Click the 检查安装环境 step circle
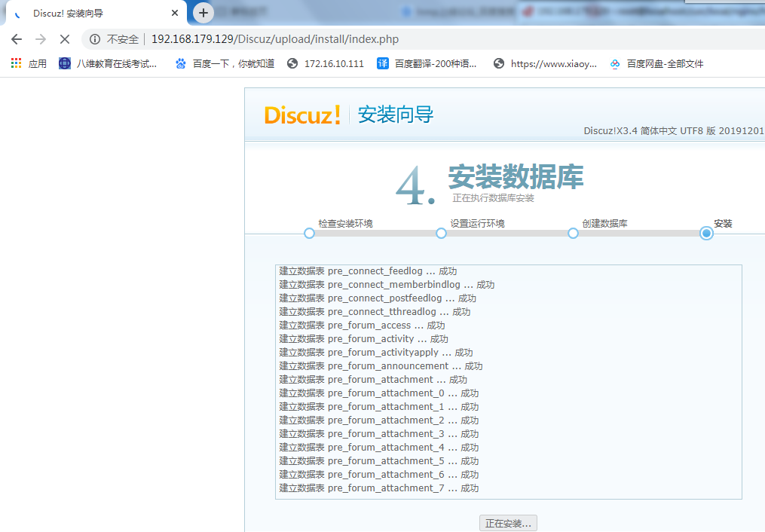Image resolution: width=765 pixels, height=532 pixels. (309, 233)
